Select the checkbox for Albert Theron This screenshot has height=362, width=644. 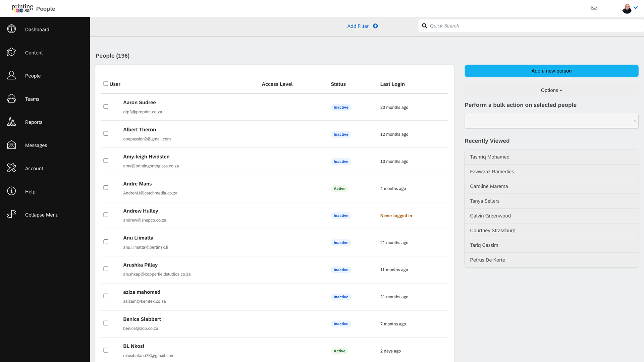click(106, 133)
